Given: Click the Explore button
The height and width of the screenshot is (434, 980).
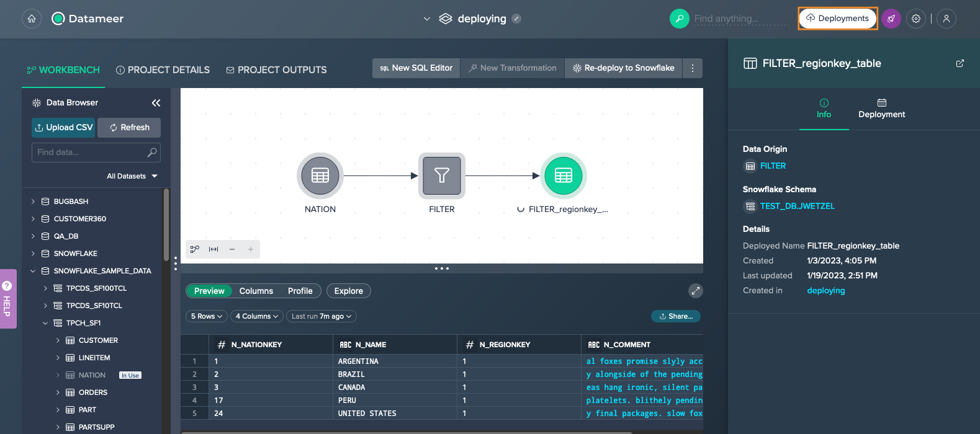Looking at the screenshot, I should [x=349, y=291].
